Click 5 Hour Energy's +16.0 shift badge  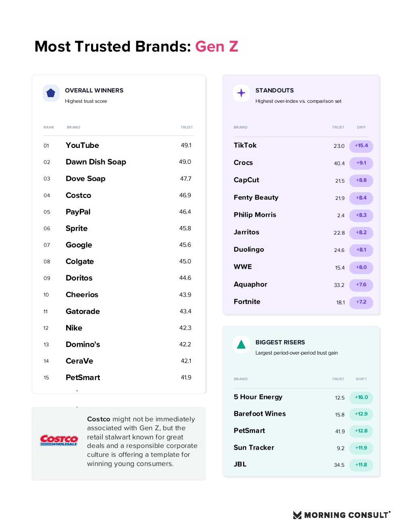click(x=361, y=397)
